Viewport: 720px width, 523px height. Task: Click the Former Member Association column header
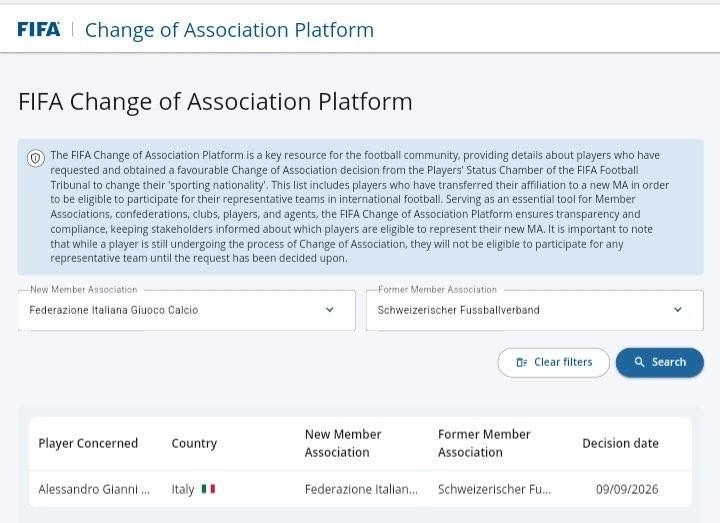tap(484, 443)
